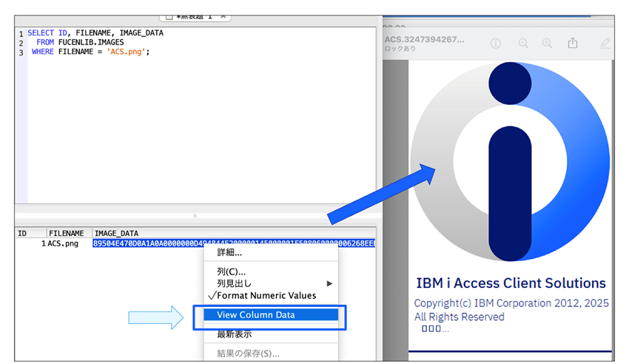Click the share icon in preview window
This screenshot has height=364, width=629.
pos(573,44)
